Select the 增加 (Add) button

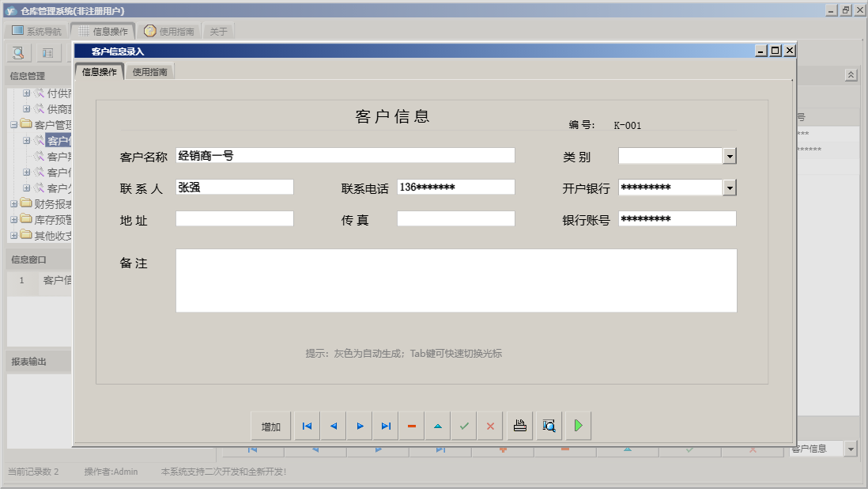271,426
